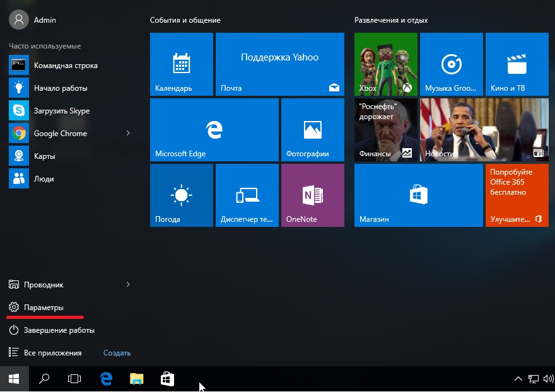Screen dimensions: 555x392
Task: Open Командная строка from frequent apps
Action: click(65, 66)
